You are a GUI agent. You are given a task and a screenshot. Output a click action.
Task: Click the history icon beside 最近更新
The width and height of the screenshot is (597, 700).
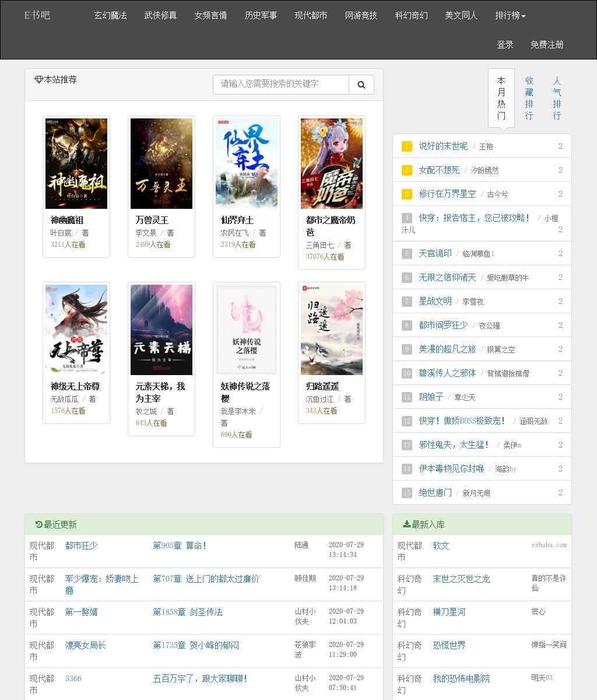pyautogui.click(x=38, y=524)
